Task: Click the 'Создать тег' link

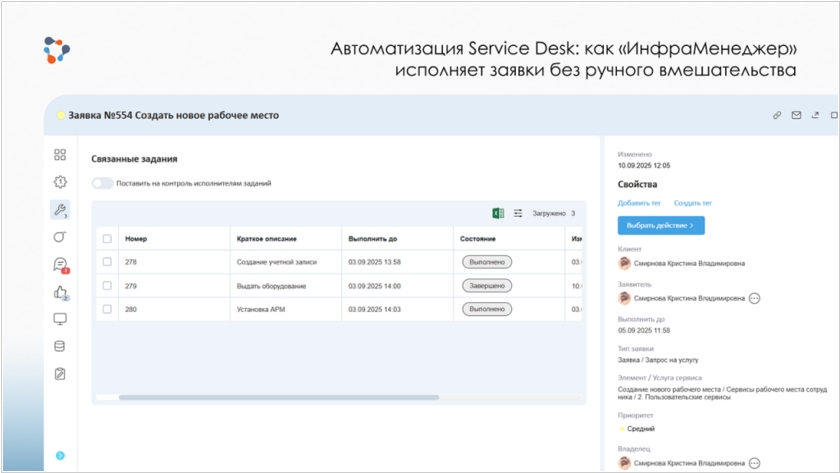Action: tap(693, 203)
